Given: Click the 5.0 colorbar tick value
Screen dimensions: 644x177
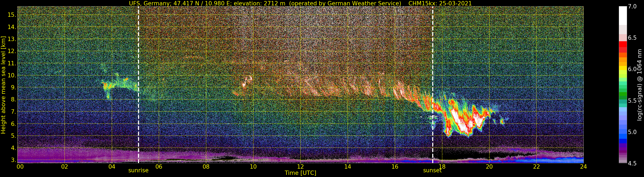Looking at the screenshot, I should (632, 132).
